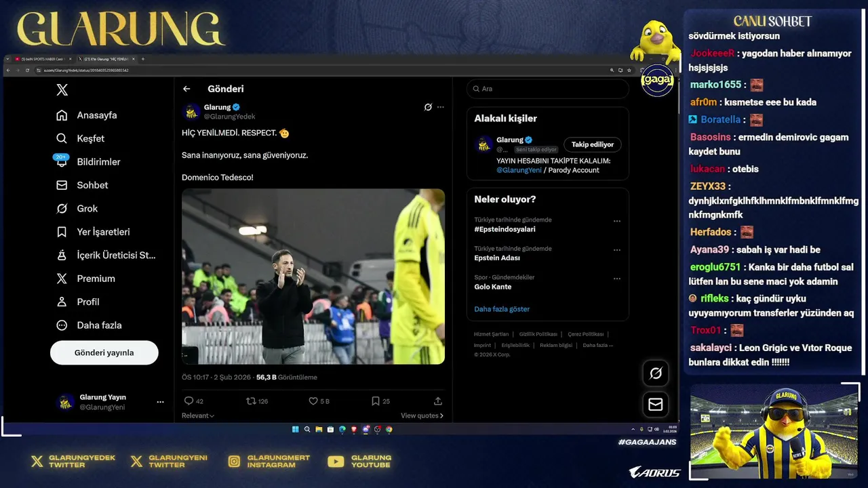Click the Grok icon on the post
The width and height of the screenshot is (868, 488).
tap(428, 107)
